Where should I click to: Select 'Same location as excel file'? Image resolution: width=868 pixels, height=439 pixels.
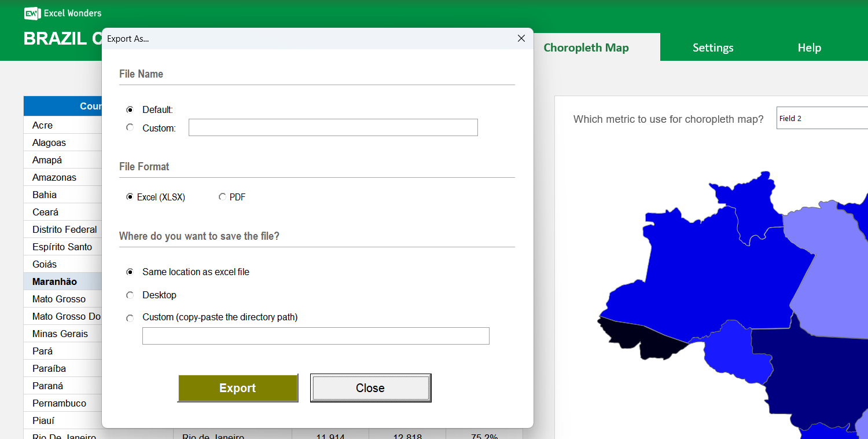click(130, 272)
